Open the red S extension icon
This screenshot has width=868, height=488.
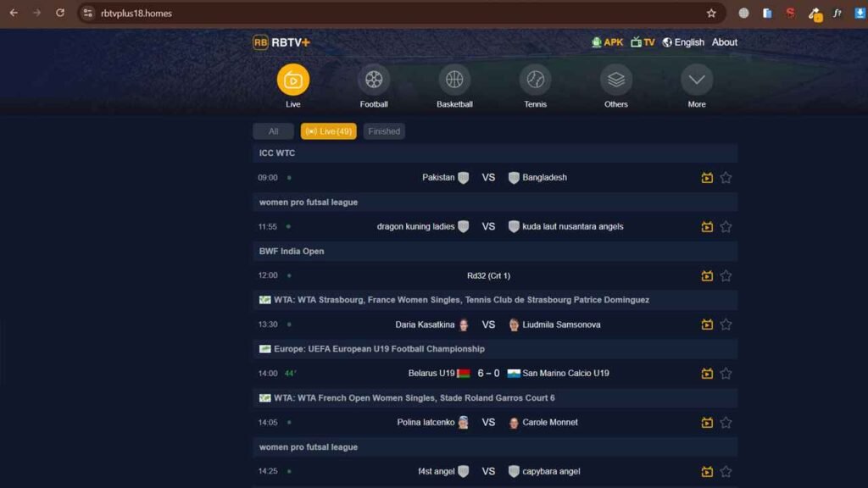[790, 14]
